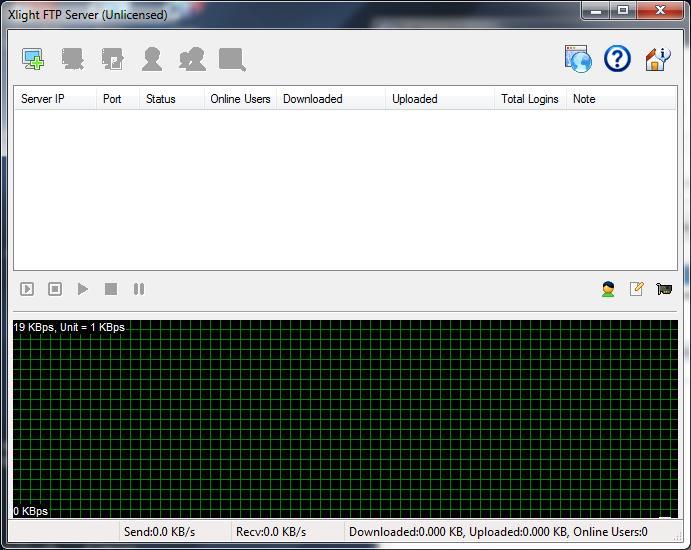
Task: Stop the selected server with square icon
Action: tap(111, 289)
